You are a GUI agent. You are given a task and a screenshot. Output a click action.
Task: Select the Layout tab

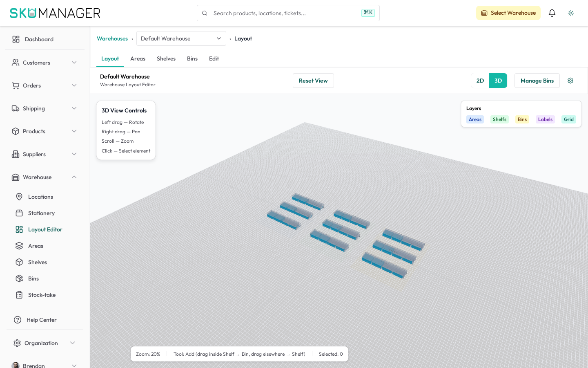[x=110, y=58]
